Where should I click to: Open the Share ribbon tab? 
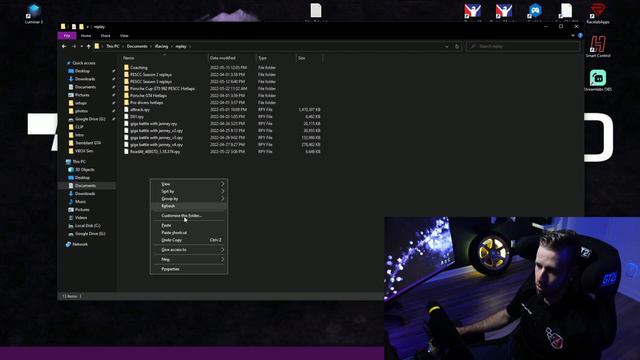pos(105,36)
